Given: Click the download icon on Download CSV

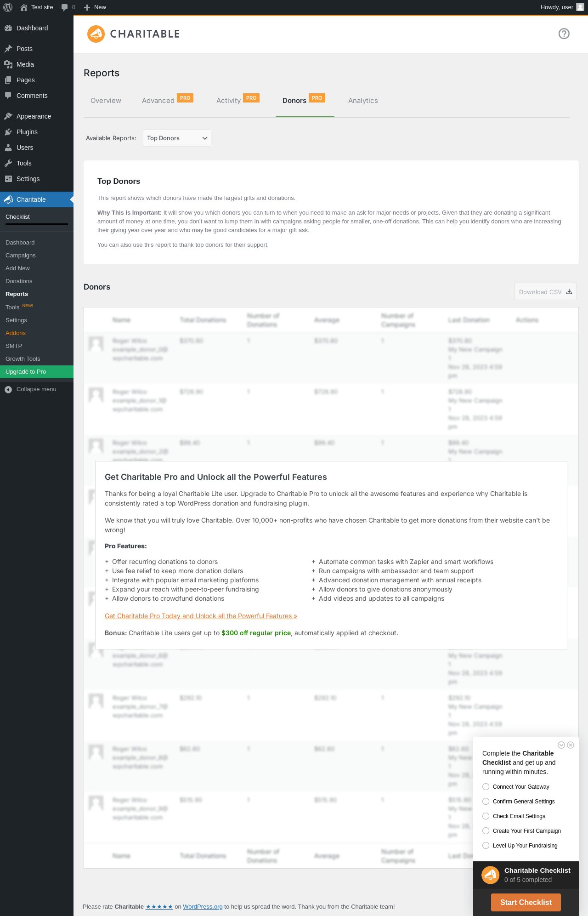Looking at the screenshot, I should [569, 291].
